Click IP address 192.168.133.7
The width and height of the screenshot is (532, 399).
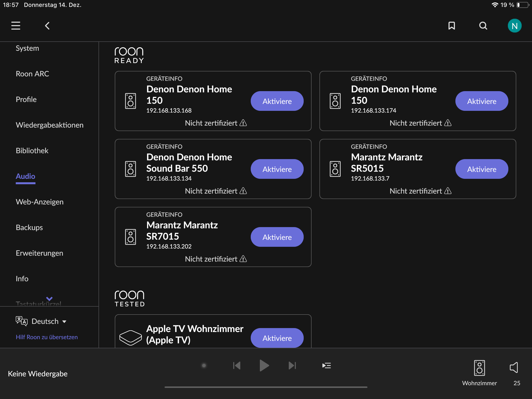coord(370,178)
